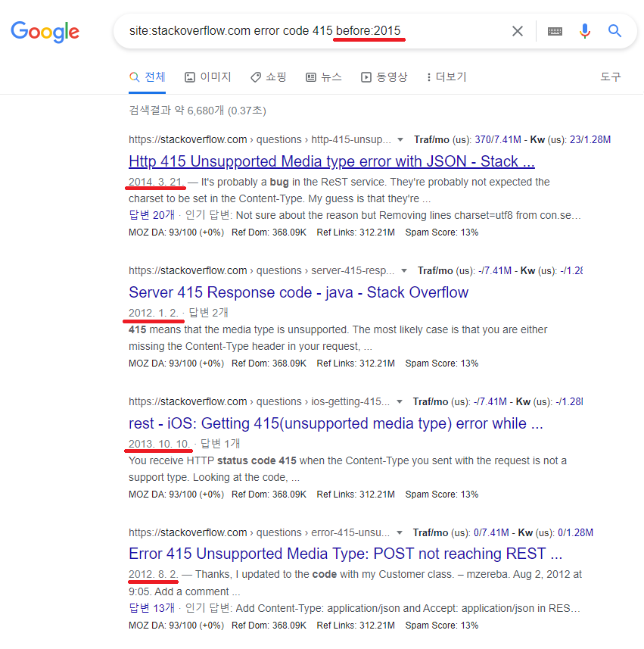Click the date 2014. 3. 21. in first result
Viewport: 644px width, 649px height.
(x=156, y=182)
